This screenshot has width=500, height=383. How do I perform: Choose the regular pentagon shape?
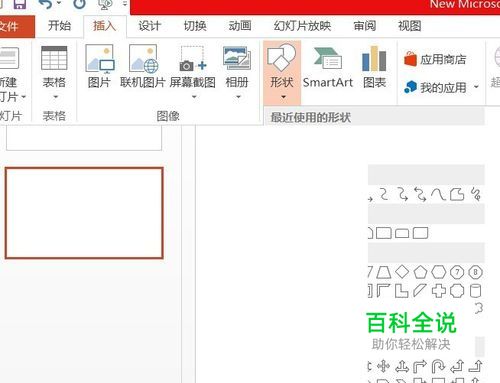pos(420,272)
